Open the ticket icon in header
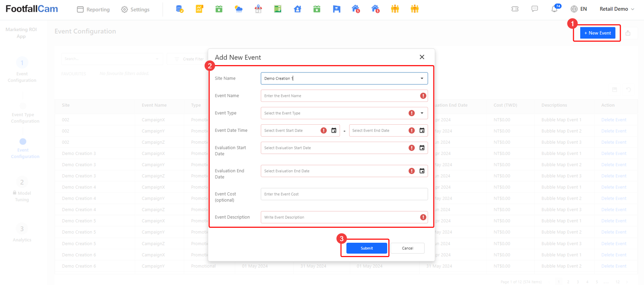The height and width of the screenshot is (285, 644). coord(515,9)
